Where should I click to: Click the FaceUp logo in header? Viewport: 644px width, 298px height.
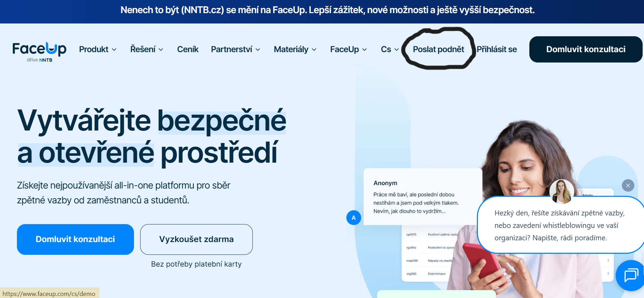(39, 51)
